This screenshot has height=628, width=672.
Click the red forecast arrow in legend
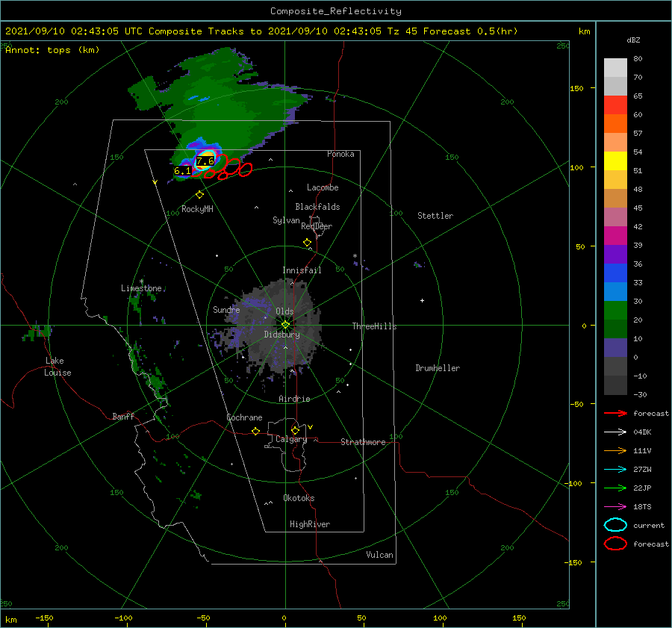tap(615, 413)
